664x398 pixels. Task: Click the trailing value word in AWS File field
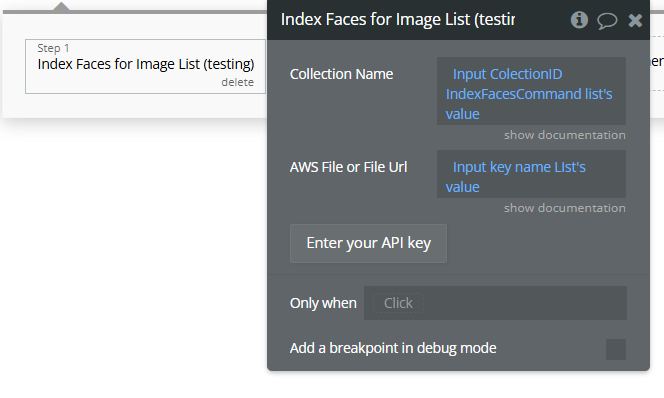[x=462, y=187]
